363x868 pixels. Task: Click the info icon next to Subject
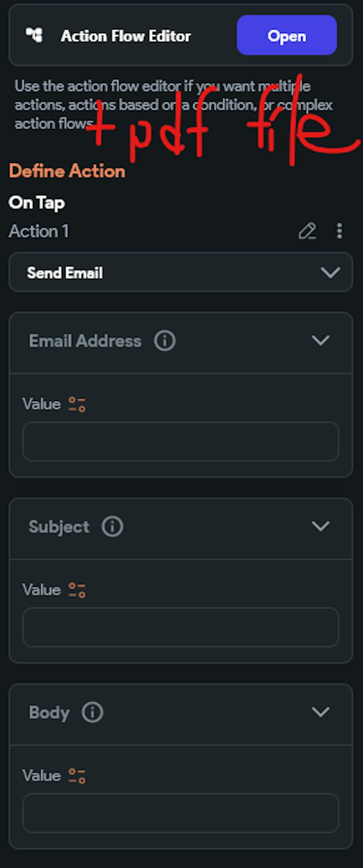[x=113, y=527]
